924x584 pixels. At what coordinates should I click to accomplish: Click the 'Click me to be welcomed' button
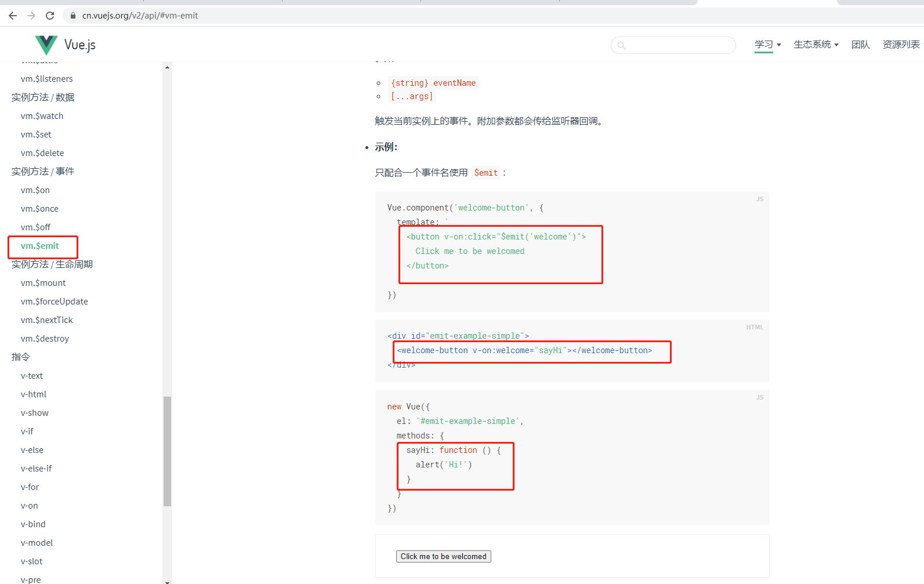444,556
